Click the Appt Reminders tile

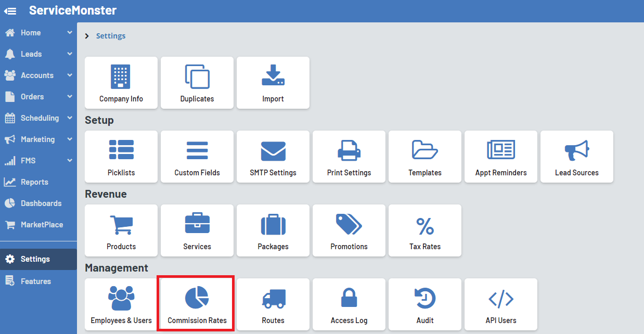(500, 157)
